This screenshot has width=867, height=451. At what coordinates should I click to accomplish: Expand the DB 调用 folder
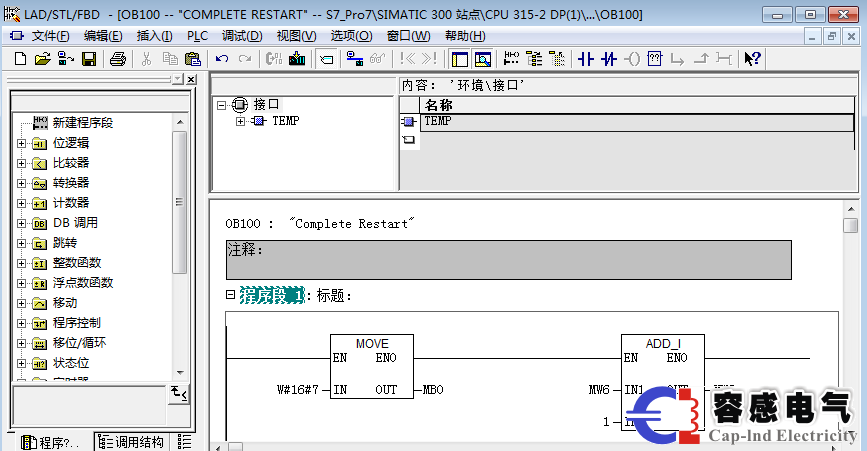(22, 223)
